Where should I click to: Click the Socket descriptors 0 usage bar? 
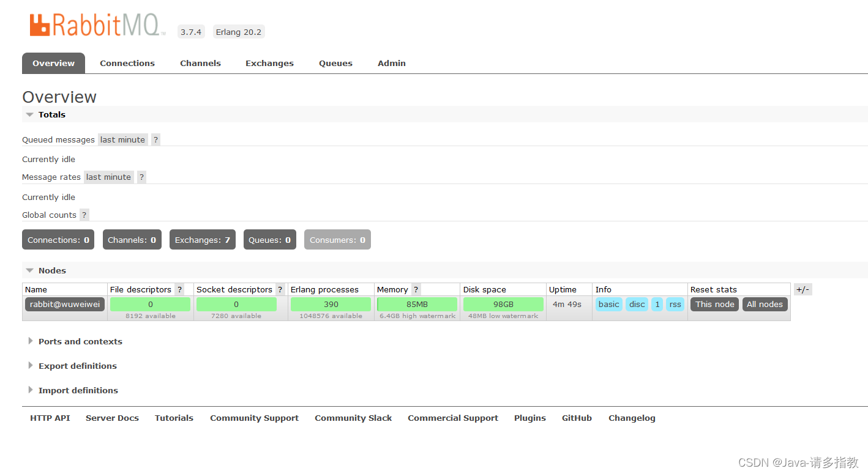coord(236,304)
